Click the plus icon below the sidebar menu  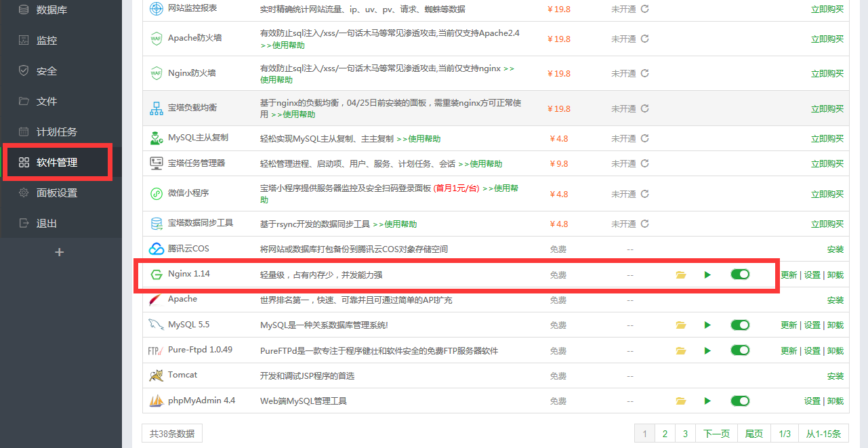[x=60, y=252]
